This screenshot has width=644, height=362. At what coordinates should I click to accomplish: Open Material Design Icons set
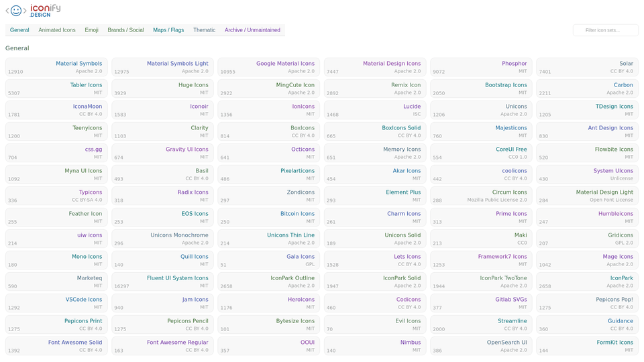(x=375, y=67)
